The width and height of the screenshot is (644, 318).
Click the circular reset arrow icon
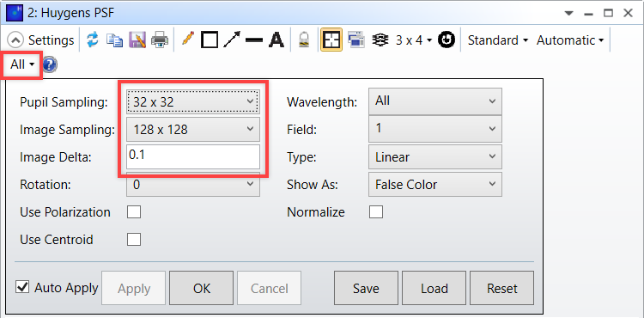coord(446,40)
